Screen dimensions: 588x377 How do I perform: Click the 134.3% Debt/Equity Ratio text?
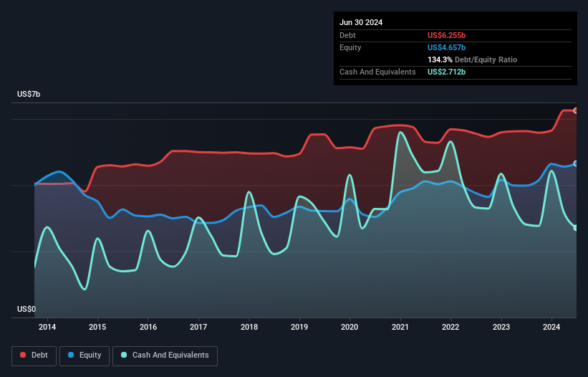pos(472,59)
